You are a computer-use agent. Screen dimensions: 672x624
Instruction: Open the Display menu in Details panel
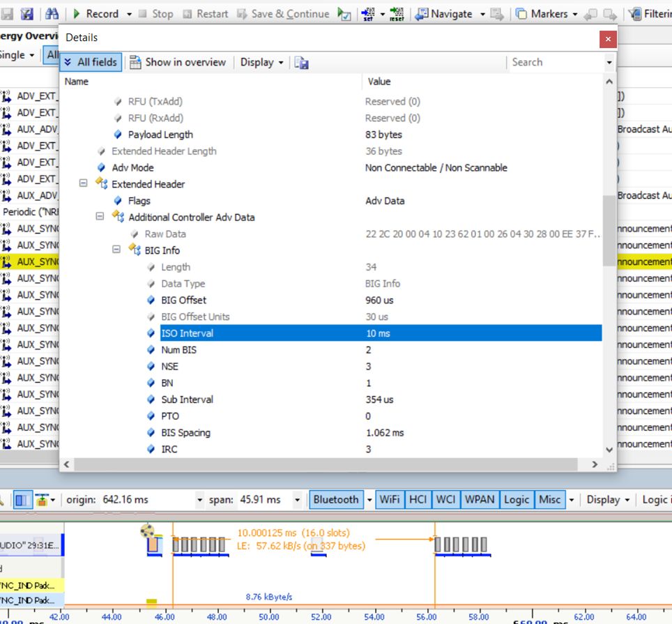tap(261, 62)
